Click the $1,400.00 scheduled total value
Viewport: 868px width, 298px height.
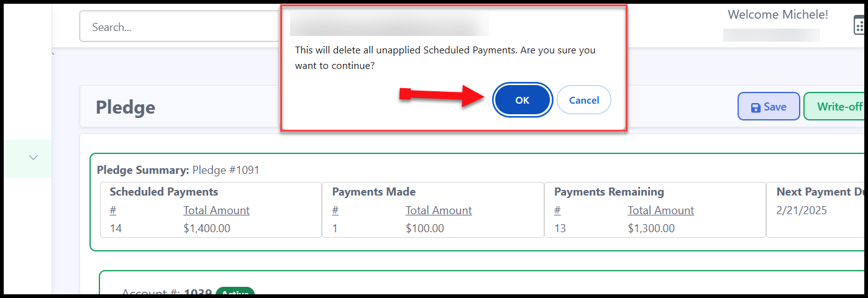pos(207,228)
